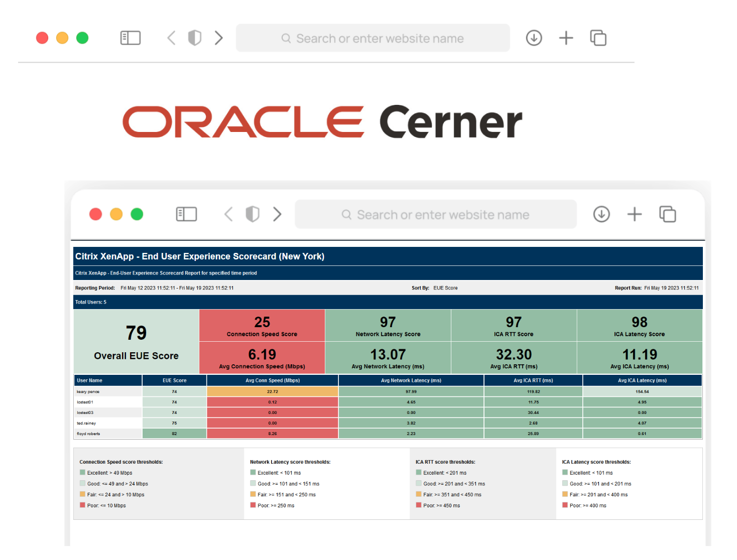Add a new tab in the inner browser
Image resolution: width=737 pixels, height=560 pixels.
point(635,214)
